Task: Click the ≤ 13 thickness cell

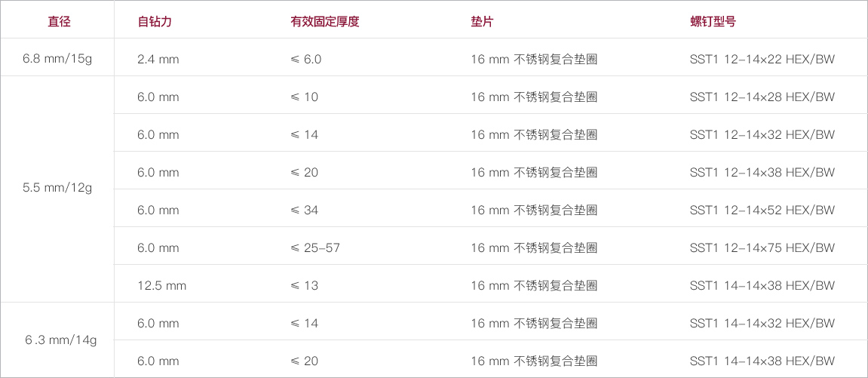Action: pos(305,286)
